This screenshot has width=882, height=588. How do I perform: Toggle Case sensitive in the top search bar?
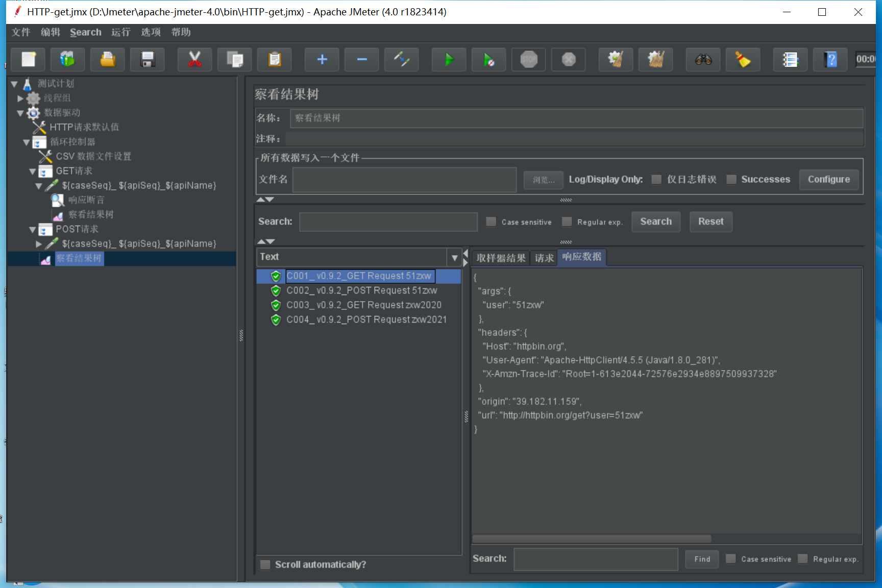pos(491,222)
